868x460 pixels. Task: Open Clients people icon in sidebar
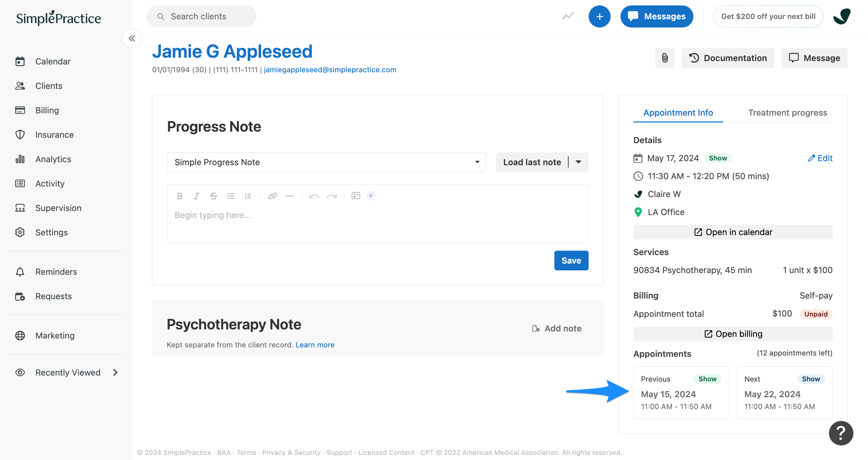tap(20, 86)
